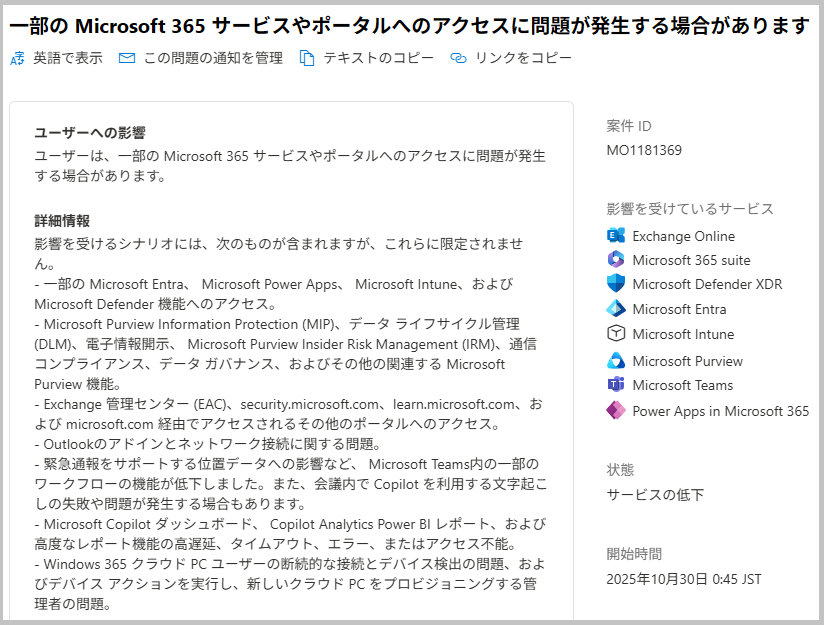Click the Microsoft Defender XDR shield icon
This screenshot has height=625, width=825.
point(616,284)
